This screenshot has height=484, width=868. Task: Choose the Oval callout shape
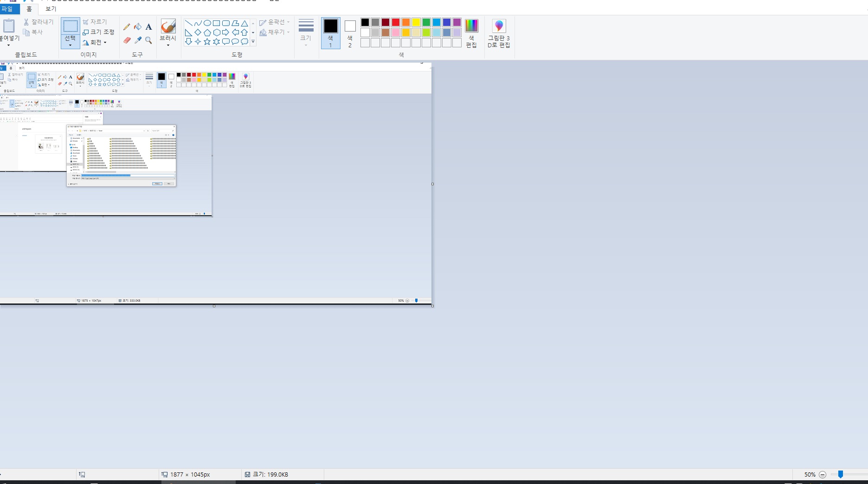pyautogui.click(x=235, y=42)
